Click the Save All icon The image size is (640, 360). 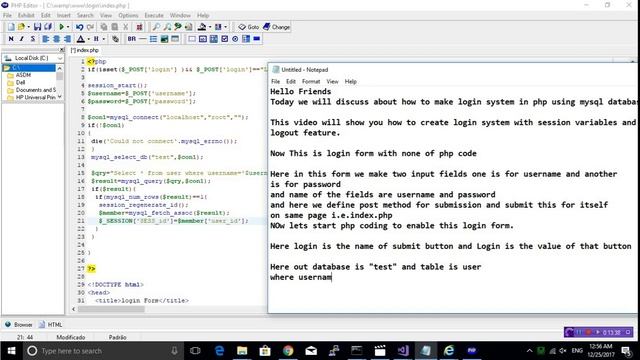(x=48, y=27)
